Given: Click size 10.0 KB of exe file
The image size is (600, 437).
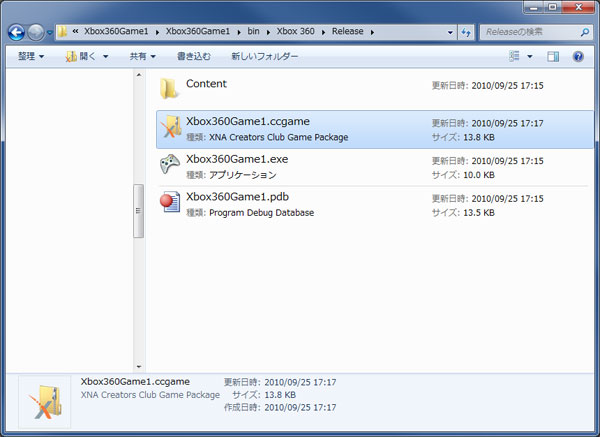Looking at the screenshot, I should point(479,175).
